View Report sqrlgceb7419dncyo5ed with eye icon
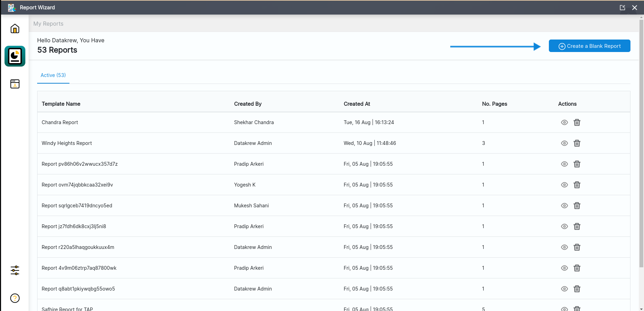The height and width of the screenshot is (311, 644). [564, 206]
